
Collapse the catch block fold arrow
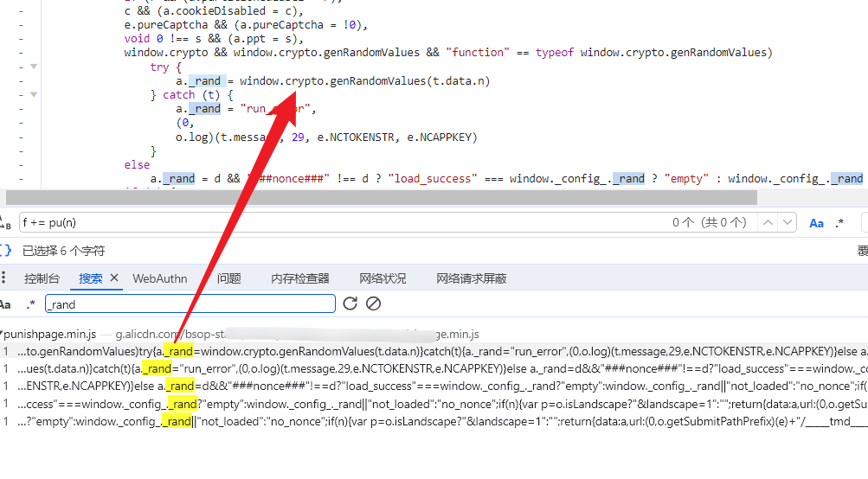pyautogui.click(x=34, y=95)
